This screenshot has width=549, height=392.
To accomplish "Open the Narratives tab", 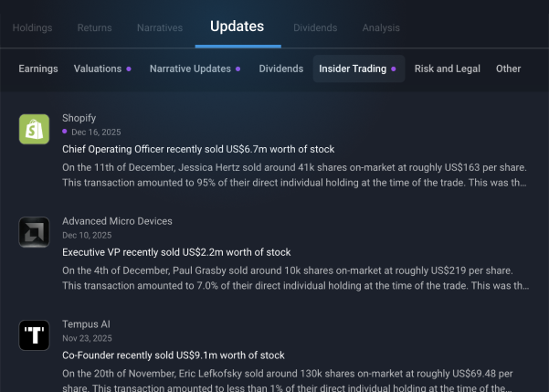I will pos(160,27).
